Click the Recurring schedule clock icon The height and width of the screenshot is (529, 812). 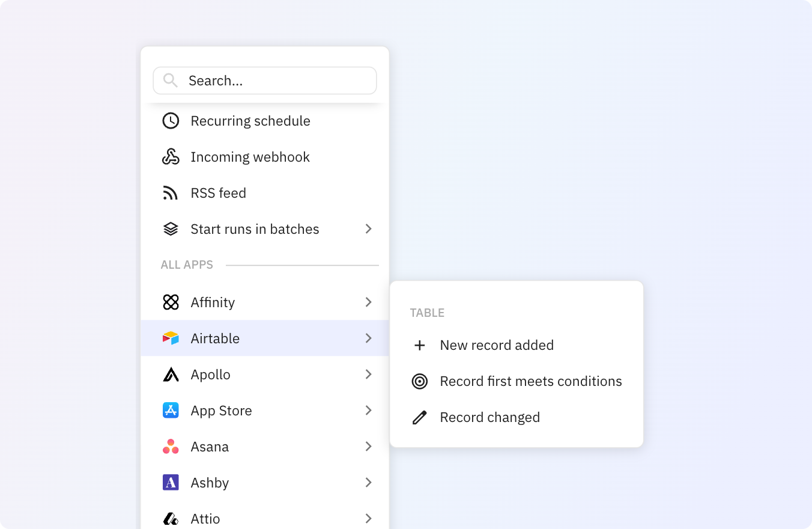coord(171,121)
